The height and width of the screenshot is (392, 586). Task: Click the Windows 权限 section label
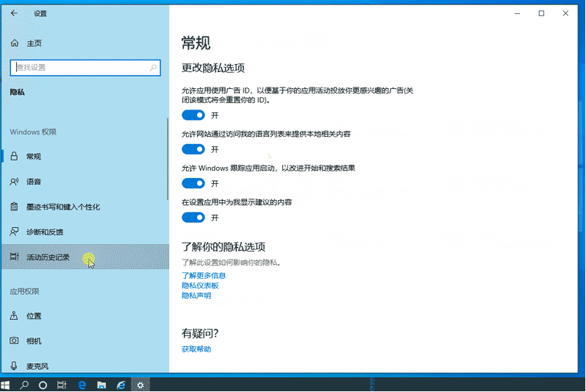(33, 132)
